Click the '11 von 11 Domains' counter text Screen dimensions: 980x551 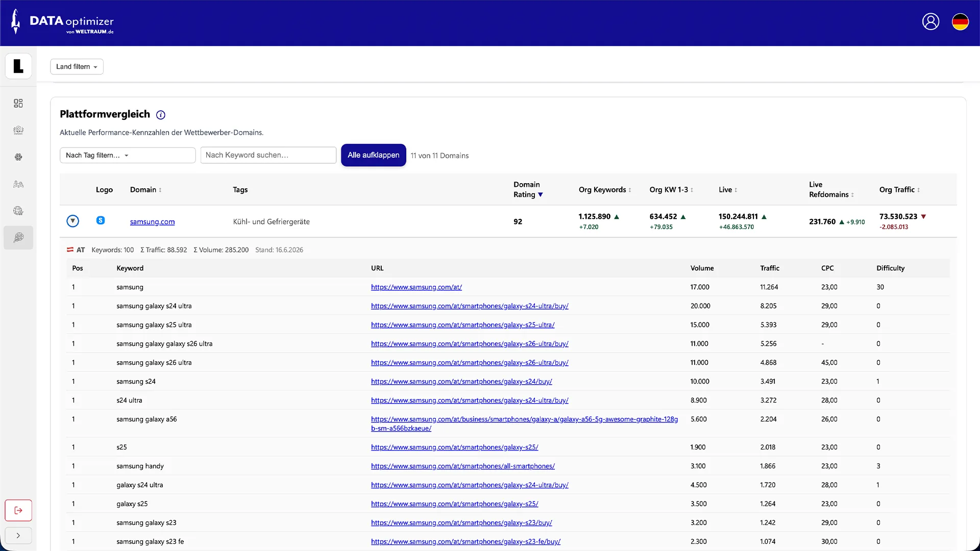[x=439, y=156]
